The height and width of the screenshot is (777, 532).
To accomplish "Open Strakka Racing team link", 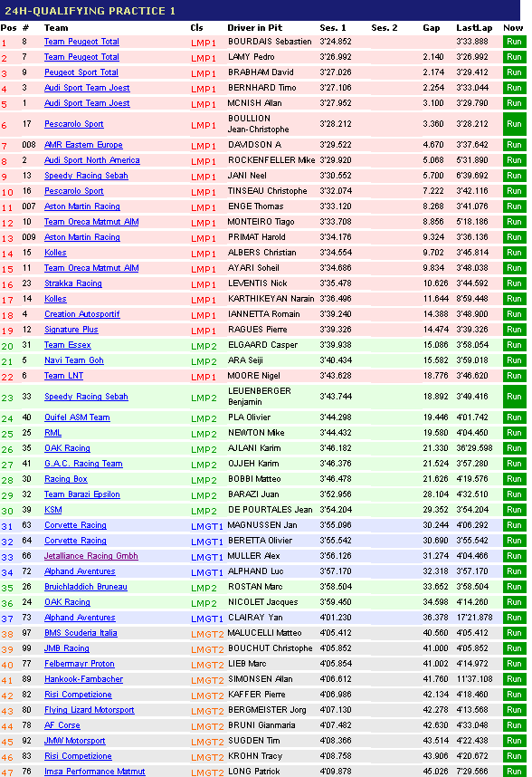I will pos(73,283).
